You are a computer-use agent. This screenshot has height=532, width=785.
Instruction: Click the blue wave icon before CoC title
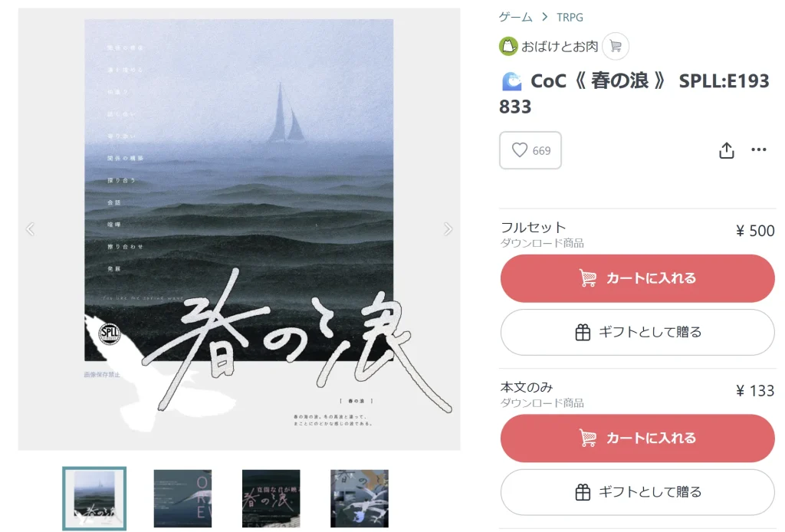(x=511, y=81)
